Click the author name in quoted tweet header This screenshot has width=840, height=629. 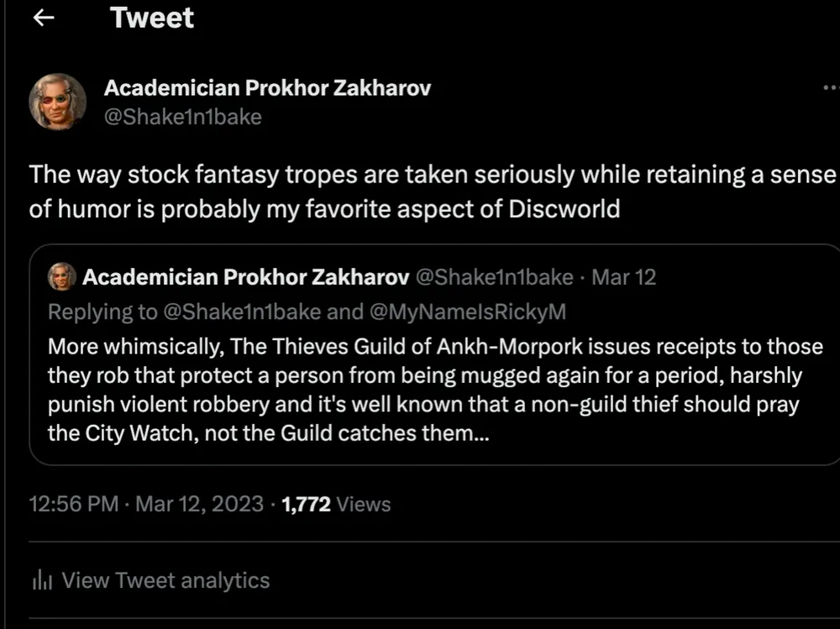tap(245, 276)
